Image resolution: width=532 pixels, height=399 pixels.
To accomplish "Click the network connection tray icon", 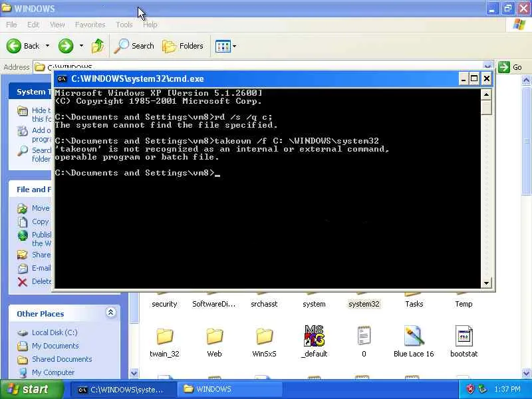I will (x=483, y=389).
